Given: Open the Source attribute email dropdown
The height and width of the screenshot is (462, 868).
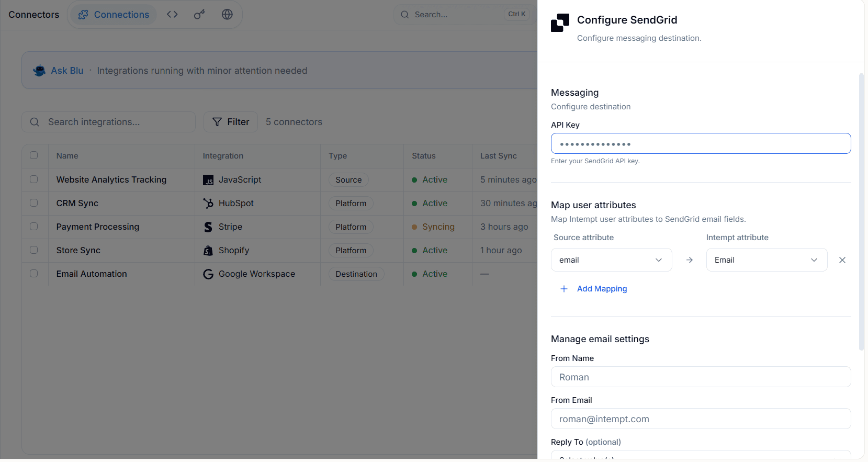Looking at the screenshot, I should click(611, 260).
